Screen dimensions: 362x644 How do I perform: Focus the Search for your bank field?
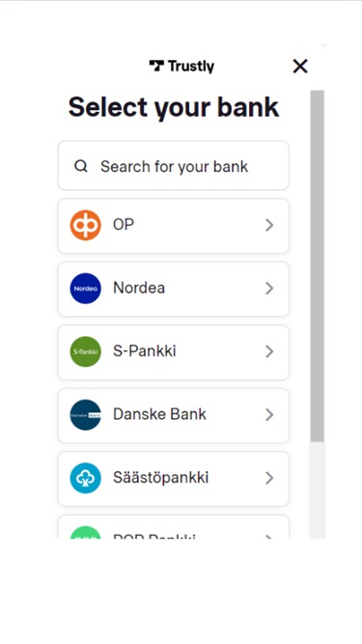click(173, 165)
